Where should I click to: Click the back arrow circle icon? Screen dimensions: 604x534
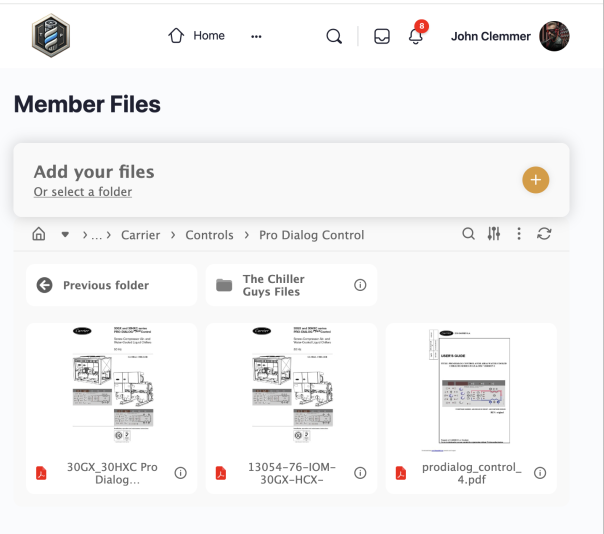(x=44, y=285)
